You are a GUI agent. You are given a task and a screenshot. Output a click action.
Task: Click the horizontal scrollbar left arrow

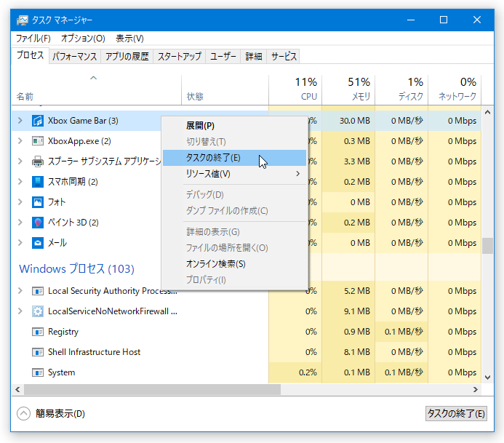(x=17, y=390)
